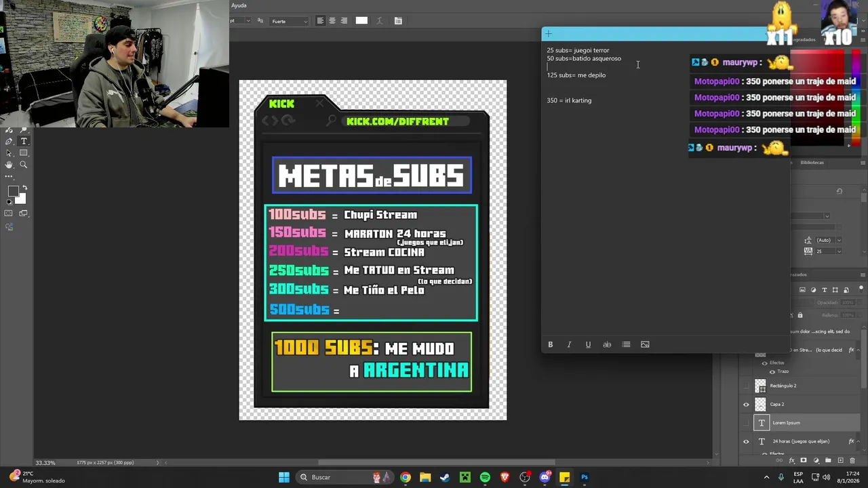
Task: Open warped text icon in options bar
Action: tap(379, 21)
